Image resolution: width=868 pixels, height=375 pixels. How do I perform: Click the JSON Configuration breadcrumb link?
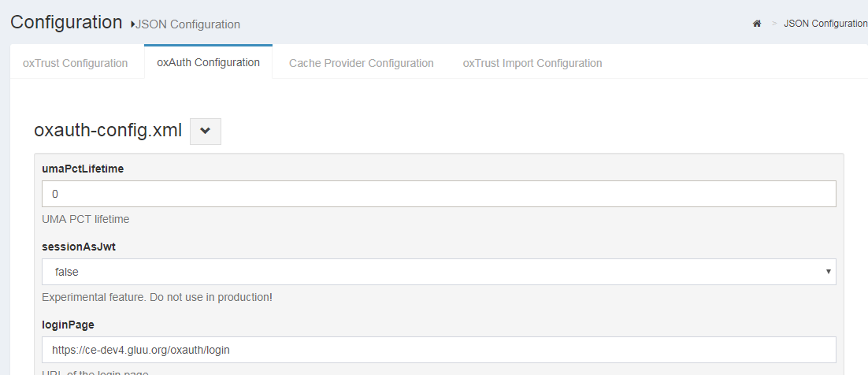pos(825,24)
